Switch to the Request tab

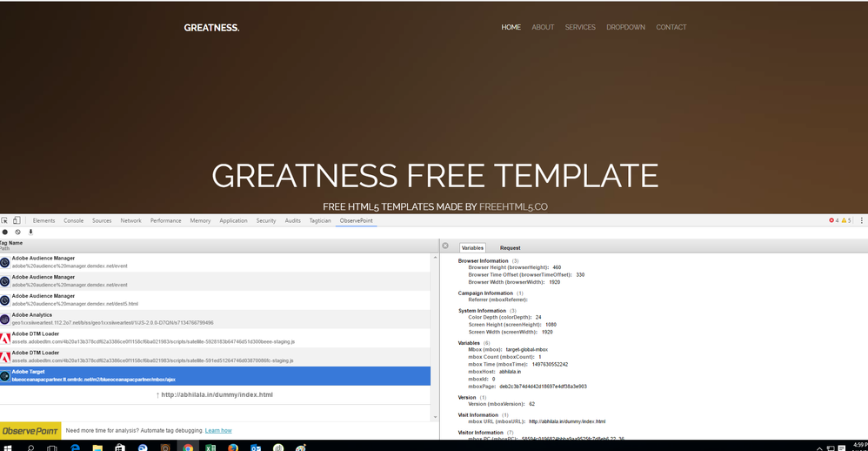(510, 248)
